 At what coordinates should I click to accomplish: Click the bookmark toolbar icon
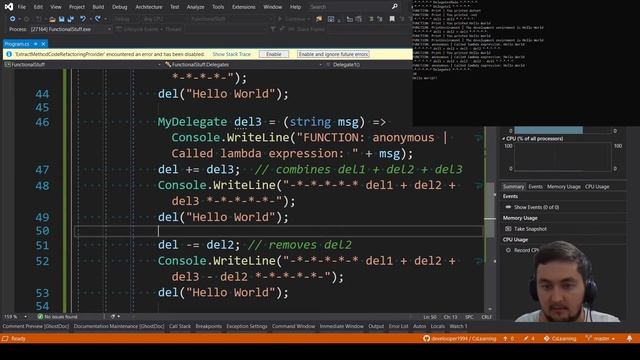pos(392,19)
